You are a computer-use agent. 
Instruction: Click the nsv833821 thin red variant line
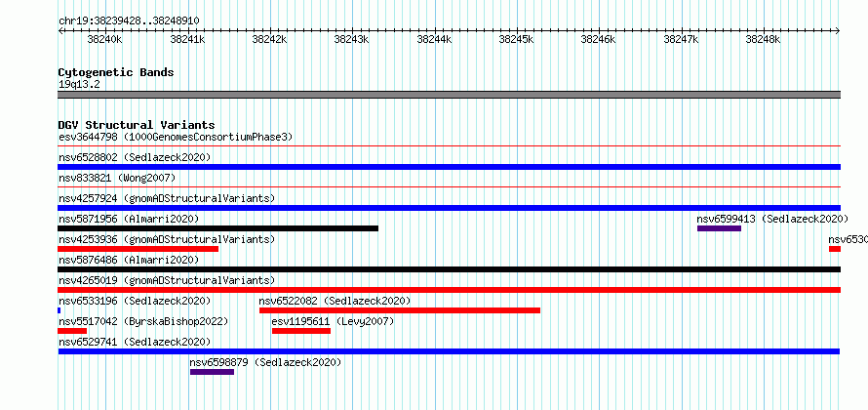click(x=449, y=187)
